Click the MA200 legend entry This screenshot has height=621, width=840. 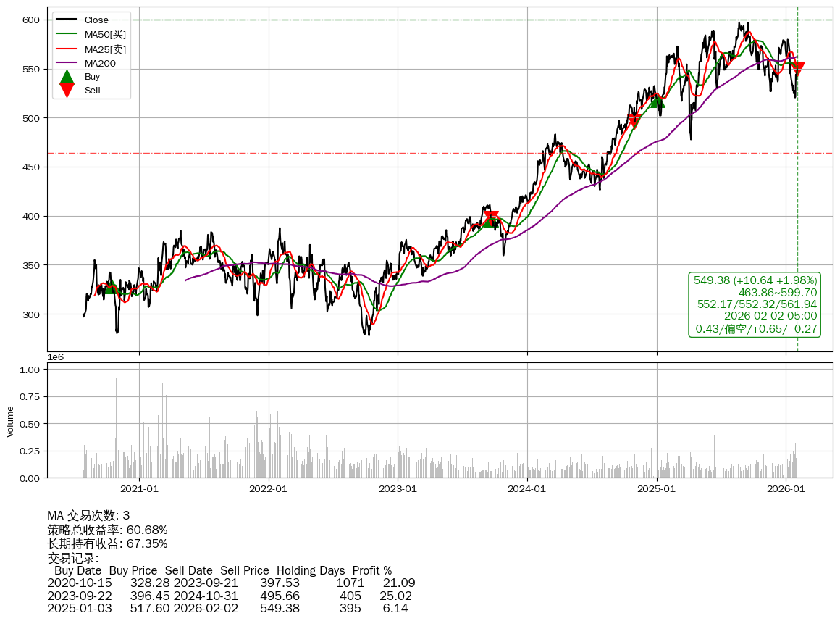click(99, 63)
